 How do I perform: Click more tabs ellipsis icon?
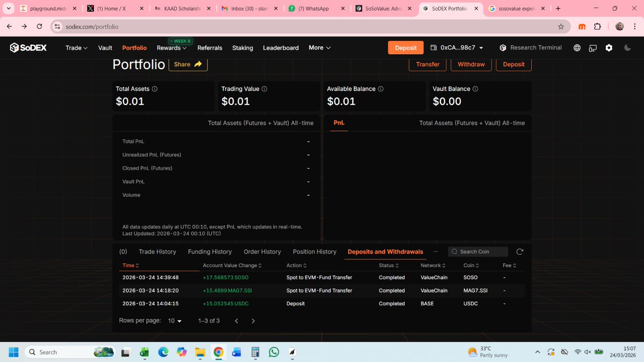click(x=435, y=252)
